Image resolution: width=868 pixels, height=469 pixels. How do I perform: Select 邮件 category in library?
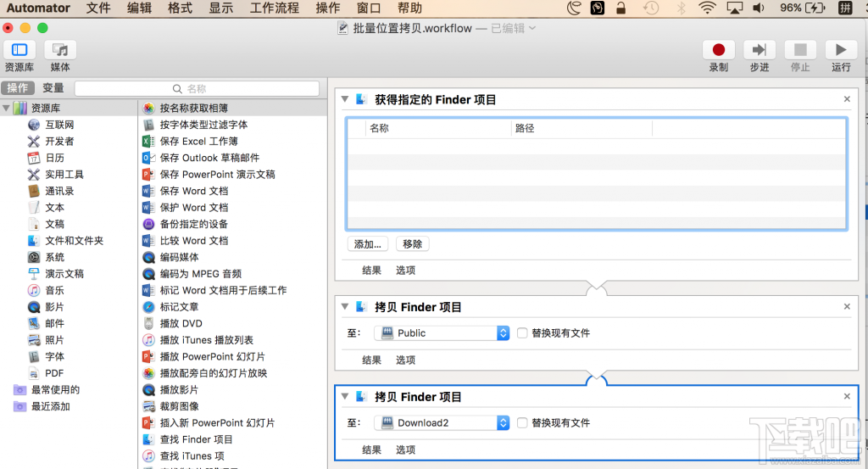tap(54, 323)
